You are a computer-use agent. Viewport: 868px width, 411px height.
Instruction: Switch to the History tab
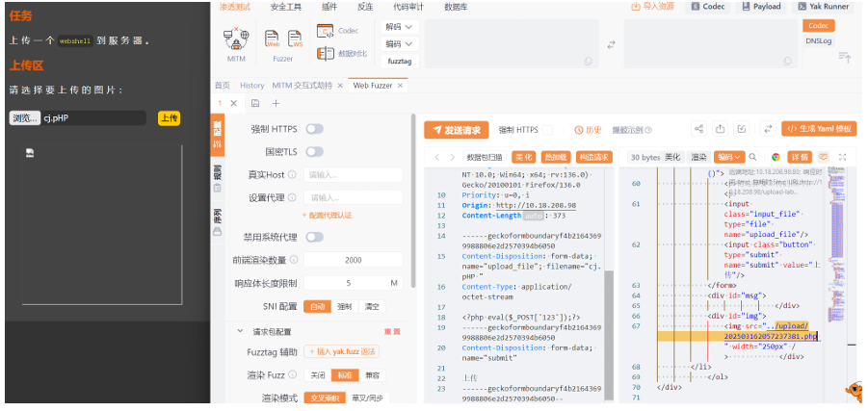(x=251, y=85)
